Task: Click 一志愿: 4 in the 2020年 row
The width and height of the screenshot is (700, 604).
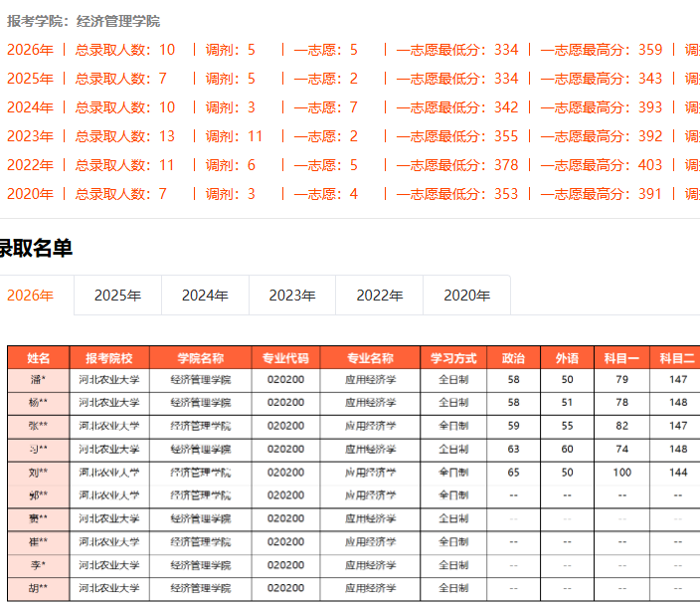Action: (326, 194)
